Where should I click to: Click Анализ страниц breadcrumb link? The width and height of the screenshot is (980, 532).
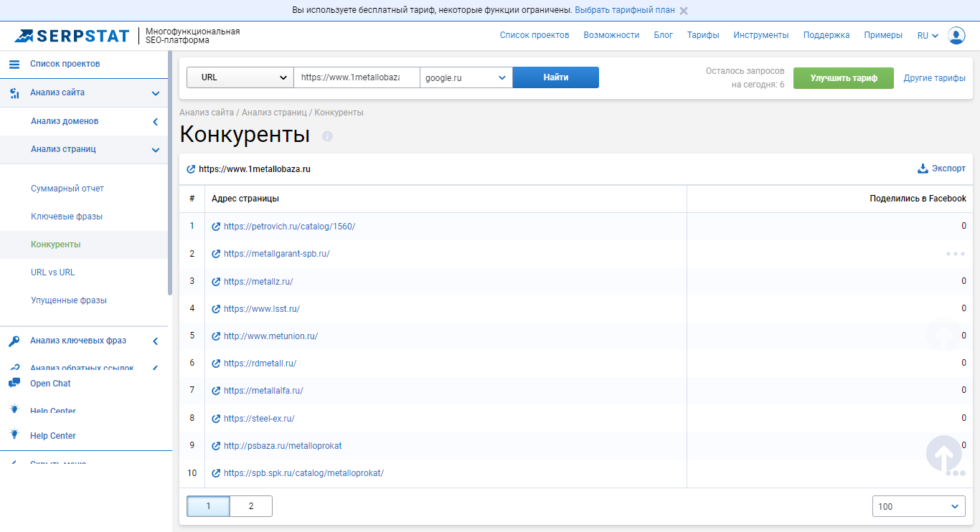click(x=275, y=113)
